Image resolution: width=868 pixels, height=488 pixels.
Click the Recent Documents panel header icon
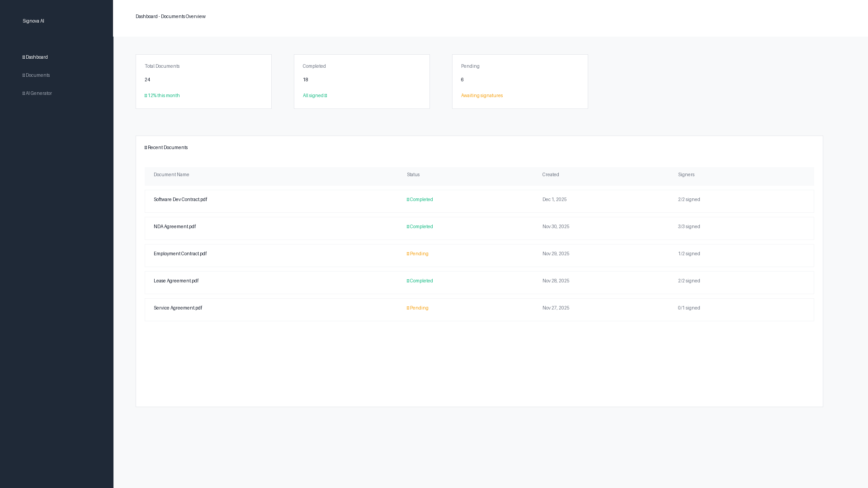point(146,147)
